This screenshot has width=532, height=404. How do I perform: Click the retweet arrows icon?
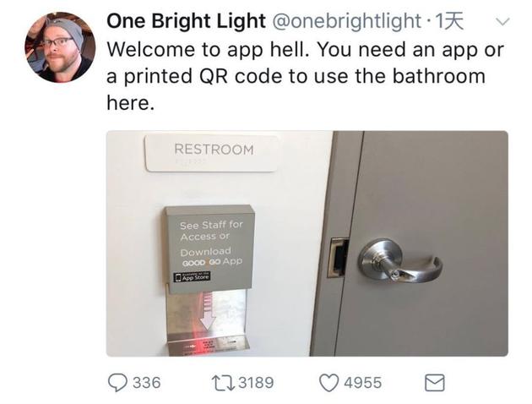tap(223, 383)
